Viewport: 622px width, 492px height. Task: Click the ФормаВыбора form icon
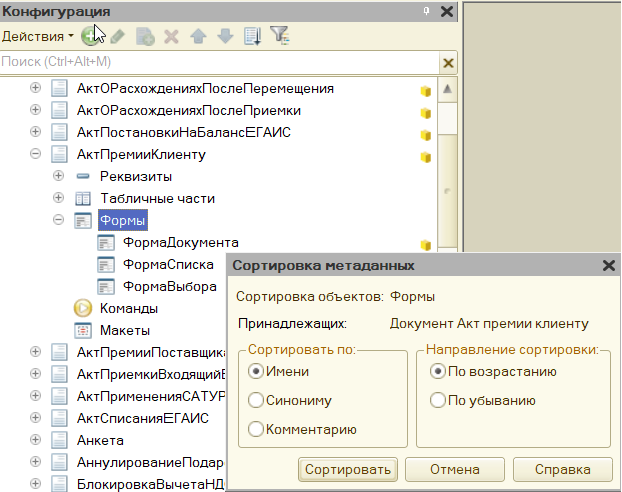(106, 286)
